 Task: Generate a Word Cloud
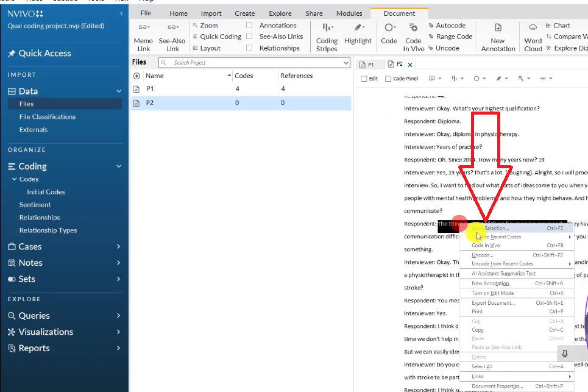tap(533, 36)
